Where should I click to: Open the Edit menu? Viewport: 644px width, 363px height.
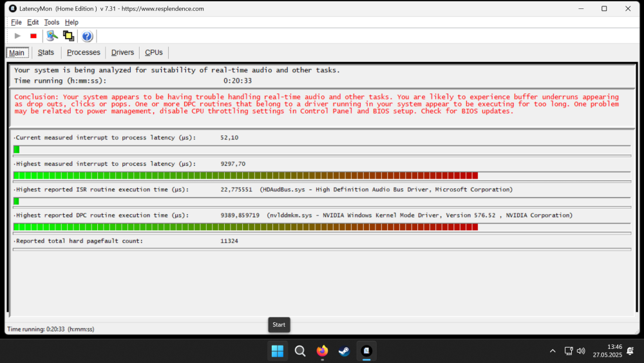(x=33, y=22)
